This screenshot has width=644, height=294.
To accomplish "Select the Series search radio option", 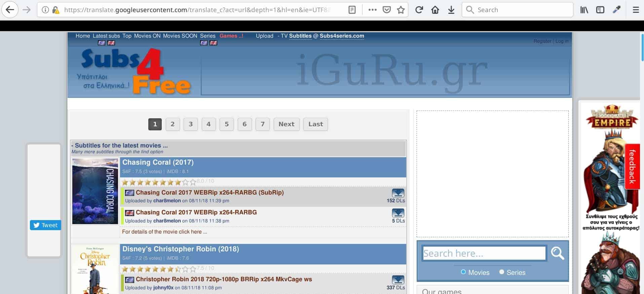I will pyautogui.click(x=502, y=272).
